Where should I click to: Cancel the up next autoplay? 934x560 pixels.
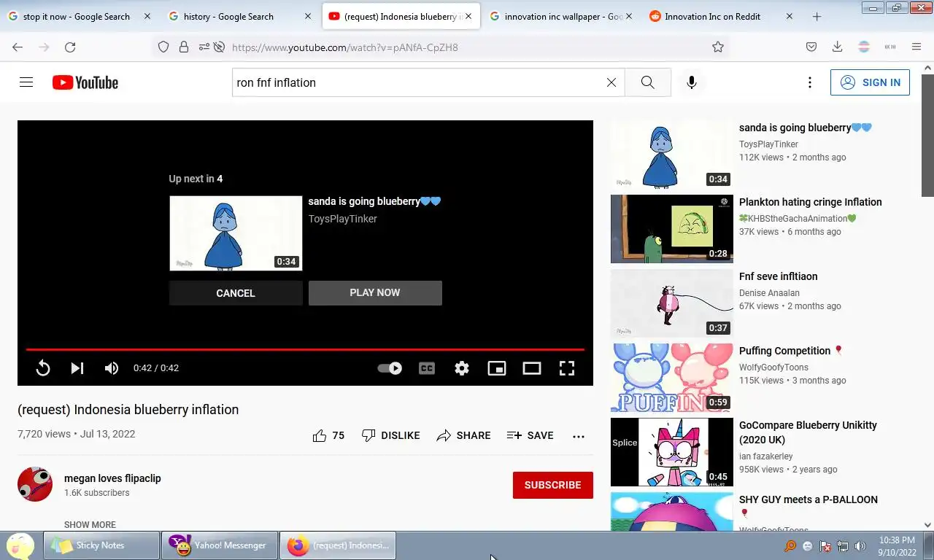point(236,293)
